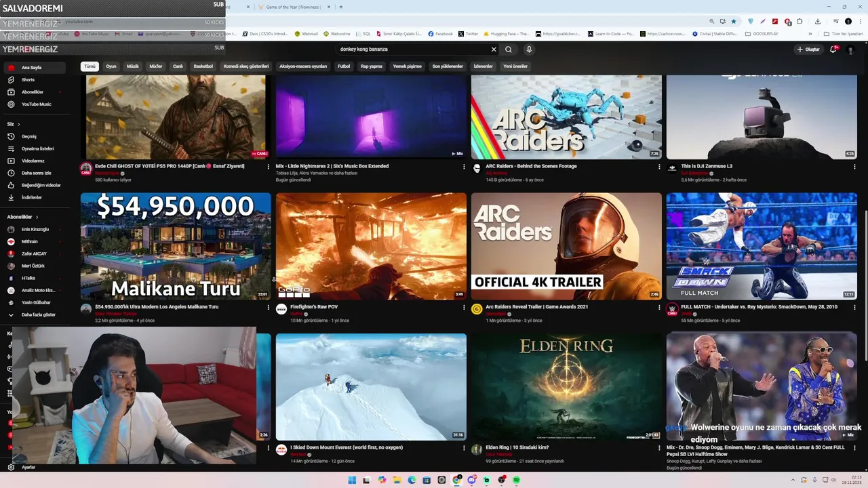868x488 pixels.
Task: Open a new browser tab
Action: 340,7
